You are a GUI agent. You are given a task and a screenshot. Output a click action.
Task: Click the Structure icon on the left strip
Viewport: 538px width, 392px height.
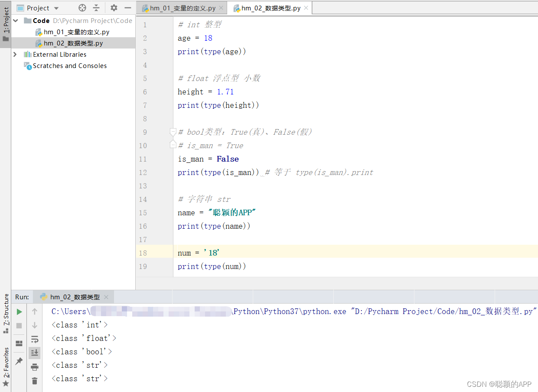6,330
